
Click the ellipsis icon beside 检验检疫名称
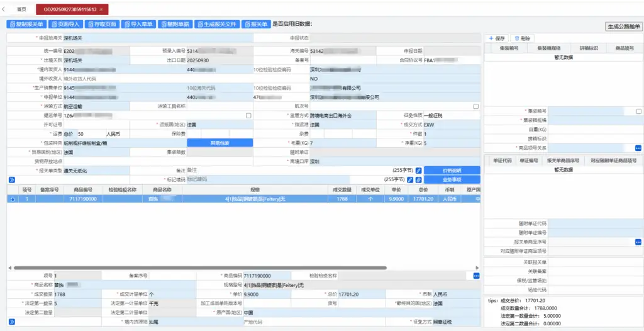pos(477,276)
